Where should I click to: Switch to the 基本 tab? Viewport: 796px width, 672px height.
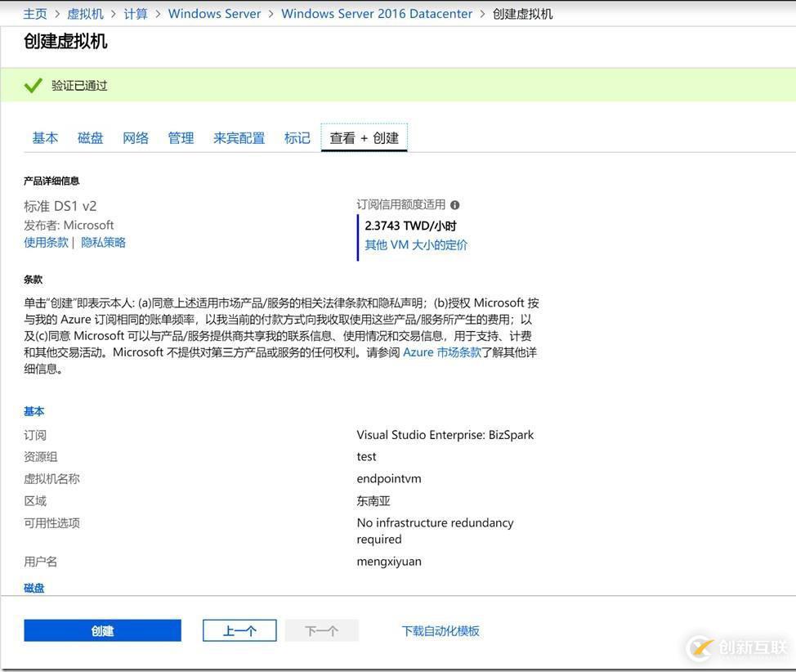coord(45,137)
